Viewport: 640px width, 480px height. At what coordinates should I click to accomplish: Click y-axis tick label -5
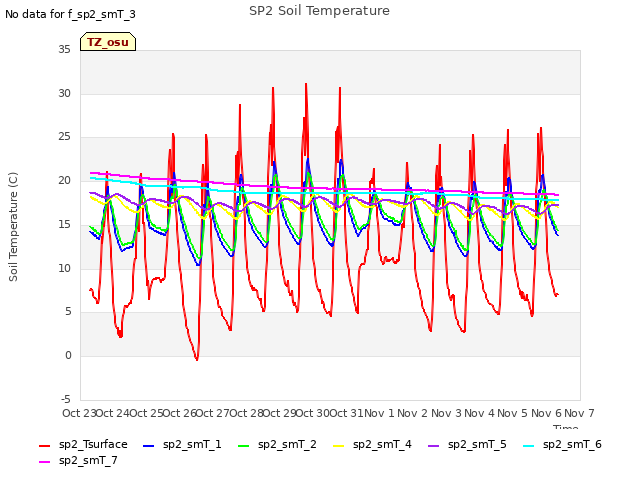pyautogui.click(x=66, y=399)
